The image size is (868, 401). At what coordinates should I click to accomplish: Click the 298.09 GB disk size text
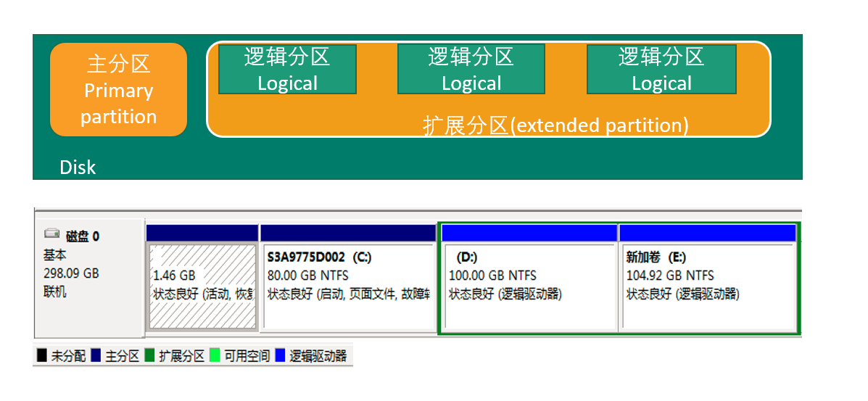[71, 273]
